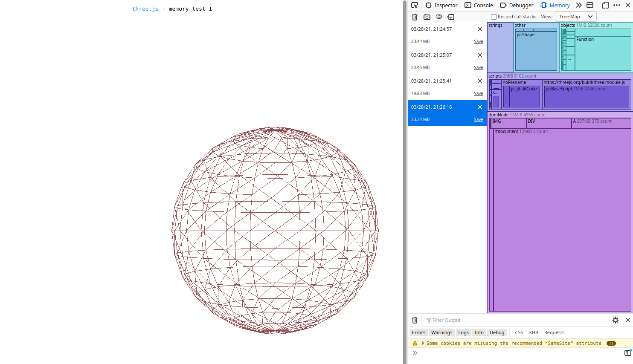Screen dimensions: 633x364
Task: Click the js::BaseScript tree map cell
Action: [x=587, y=97]
